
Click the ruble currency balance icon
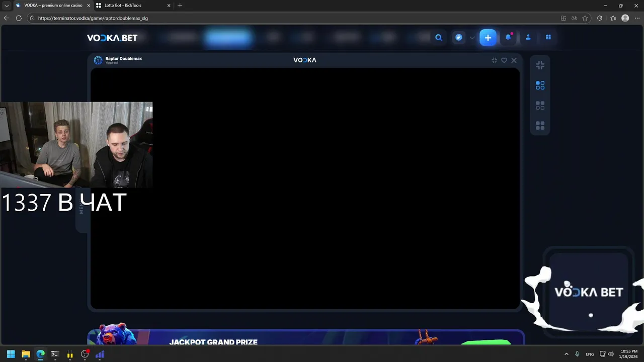[459, 37]
